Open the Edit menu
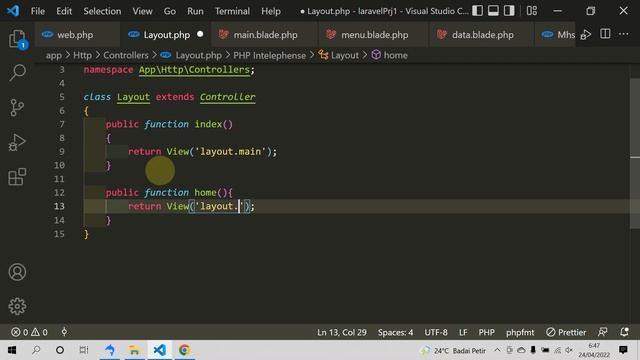 [64, 11]
